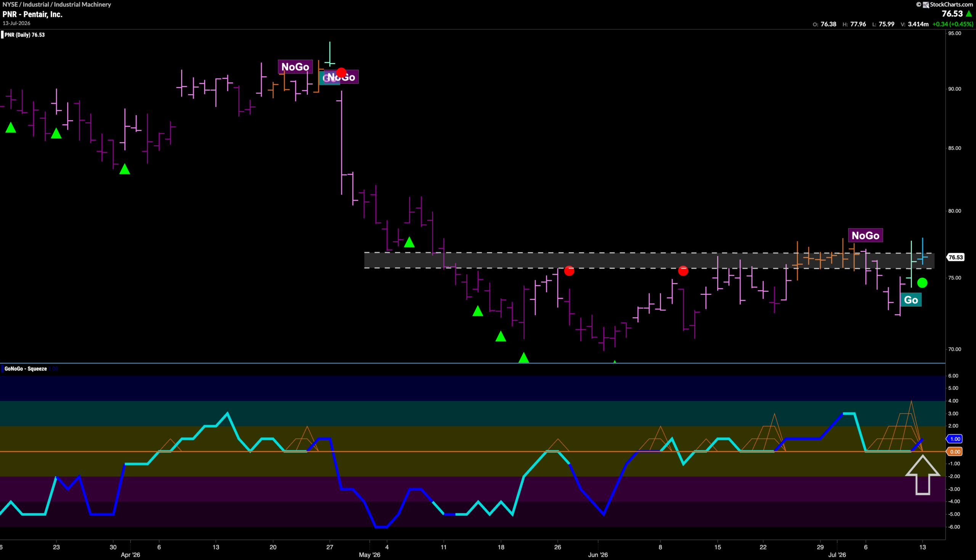Click the red dot at the May 27 resistance

[x=569, y=271]
